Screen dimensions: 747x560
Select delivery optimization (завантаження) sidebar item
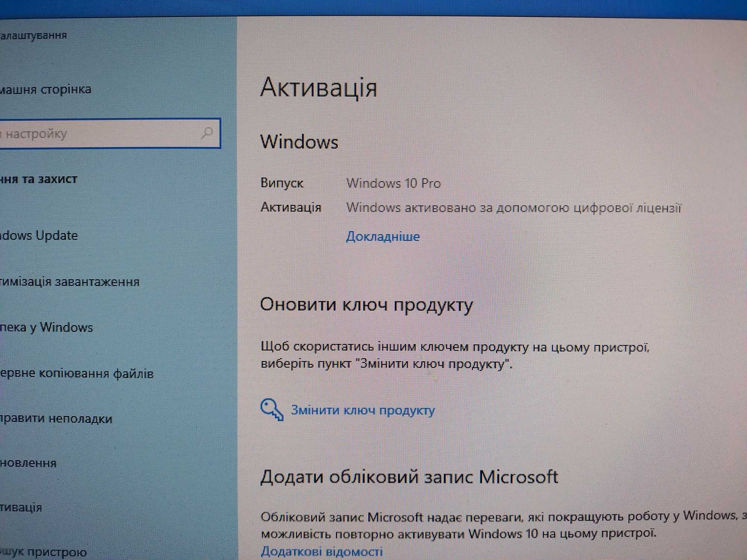pyautogui.click(x=69, y=282)
